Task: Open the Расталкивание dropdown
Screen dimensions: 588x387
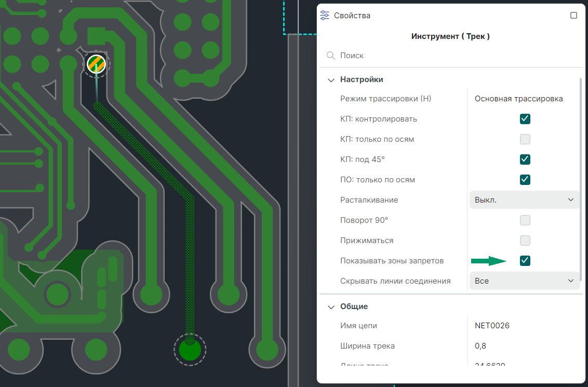Action: 524,200
